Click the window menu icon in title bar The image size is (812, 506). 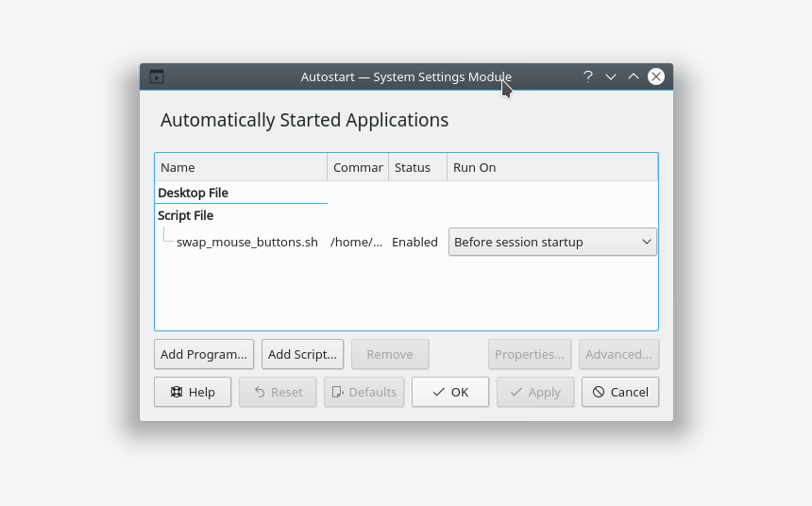tap(157, 76)
